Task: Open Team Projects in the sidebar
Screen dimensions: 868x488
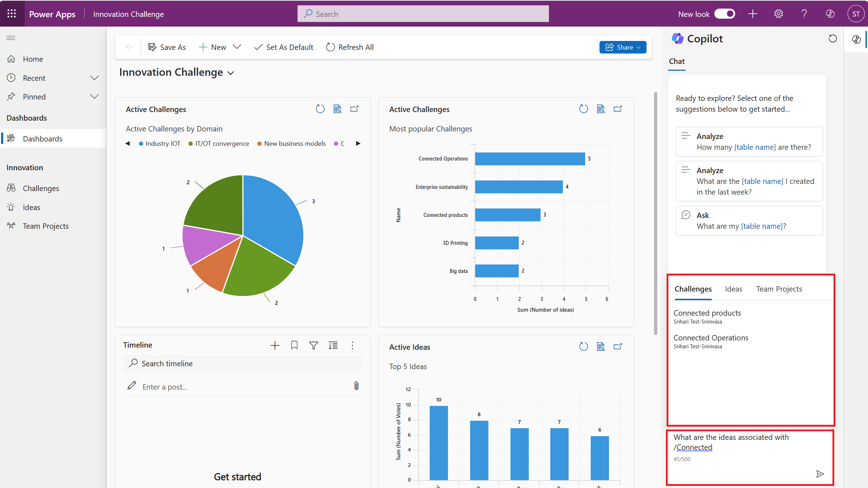Action: pos(46,226)
